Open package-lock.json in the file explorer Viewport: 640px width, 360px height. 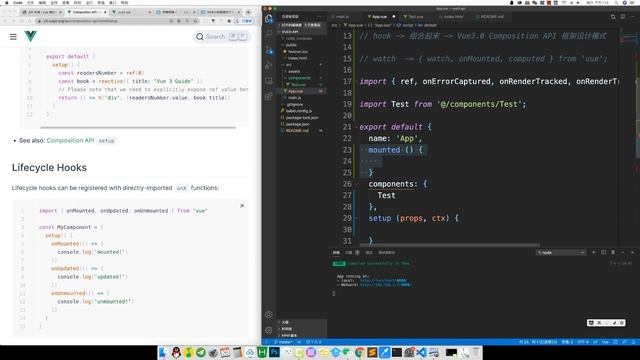(x=301, y=118)
